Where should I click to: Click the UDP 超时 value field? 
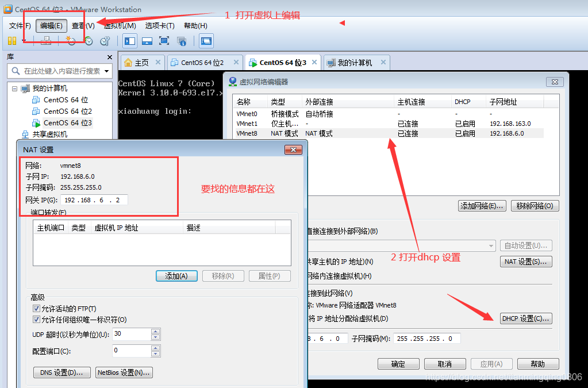(132, 333)
